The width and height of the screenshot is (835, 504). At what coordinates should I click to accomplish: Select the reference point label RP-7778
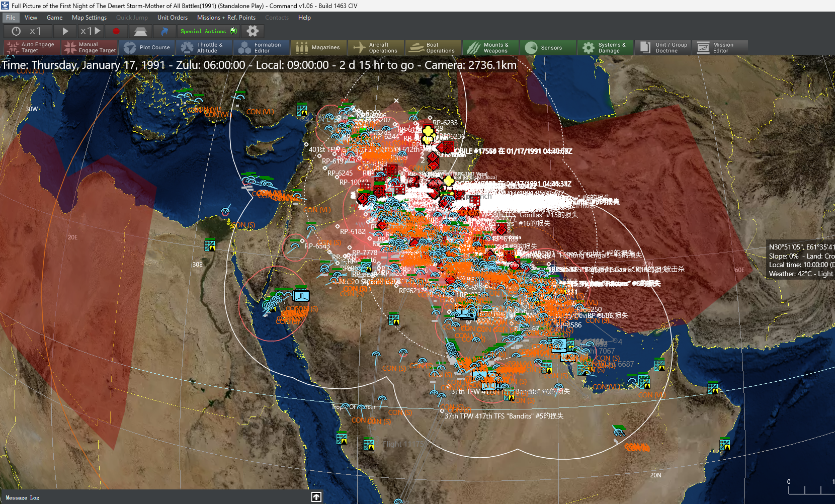point(365,253)
